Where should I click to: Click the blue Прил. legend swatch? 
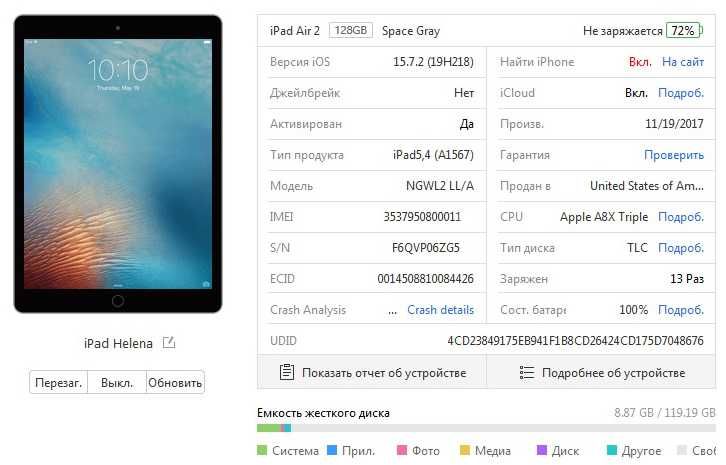332,450
